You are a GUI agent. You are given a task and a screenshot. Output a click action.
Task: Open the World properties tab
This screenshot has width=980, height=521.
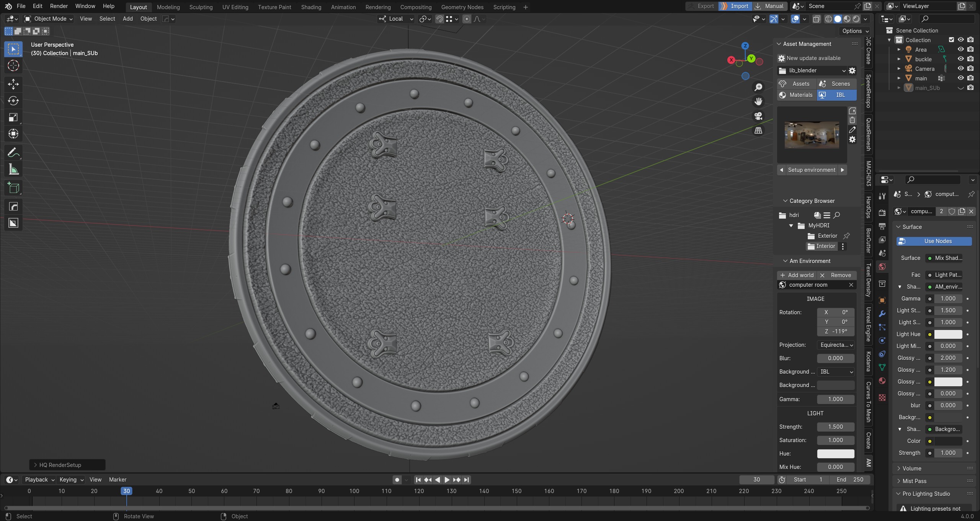click(882, 267)
